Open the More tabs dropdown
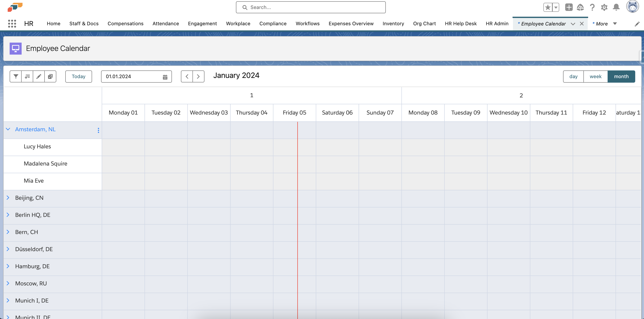Screen dimensions: 644x319 (615, 24)
